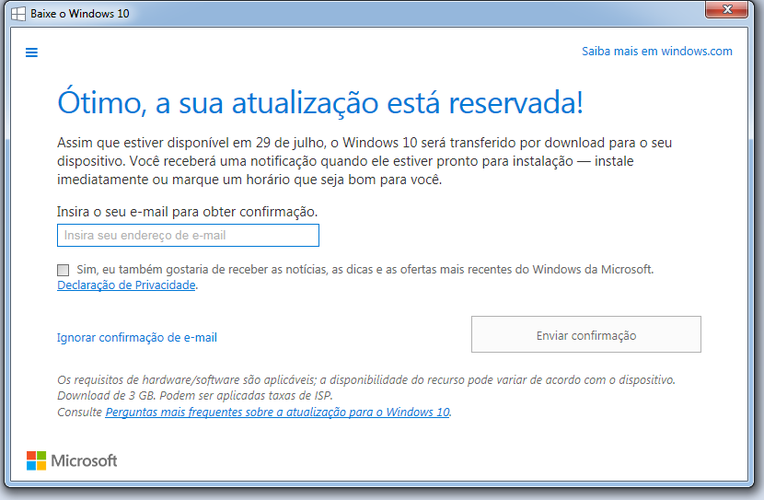This screenshot has width=764, height=500.
Task: Tick the Microsoft news and offers checkbox
Action: pos(63,270)
